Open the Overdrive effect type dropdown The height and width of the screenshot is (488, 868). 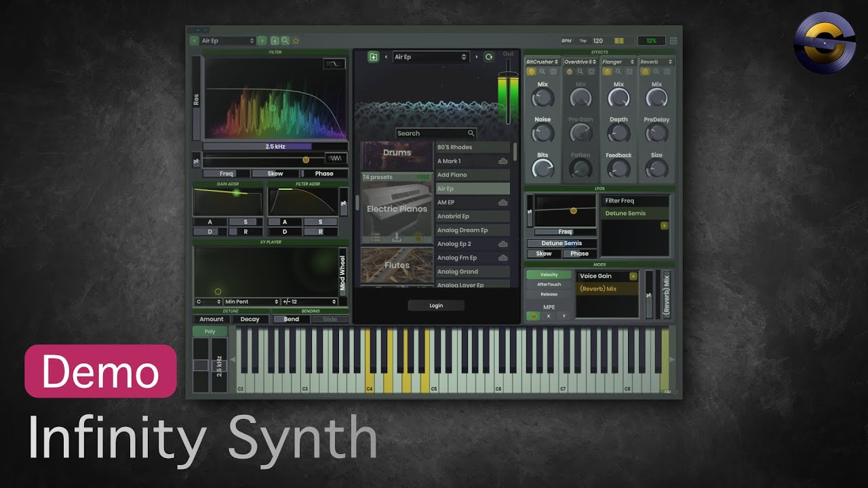(x=580, y=62)
